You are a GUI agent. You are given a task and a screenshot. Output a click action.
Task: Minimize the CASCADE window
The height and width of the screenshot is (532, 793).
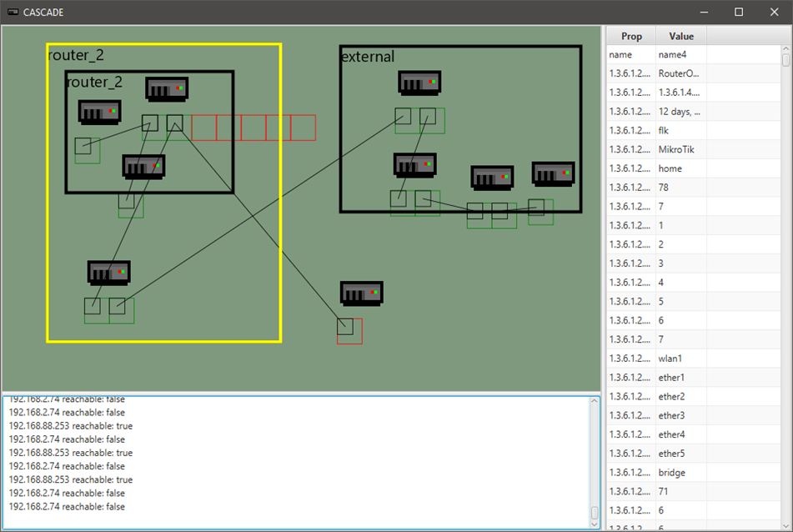pyautogui.click(x=704, y=13)
